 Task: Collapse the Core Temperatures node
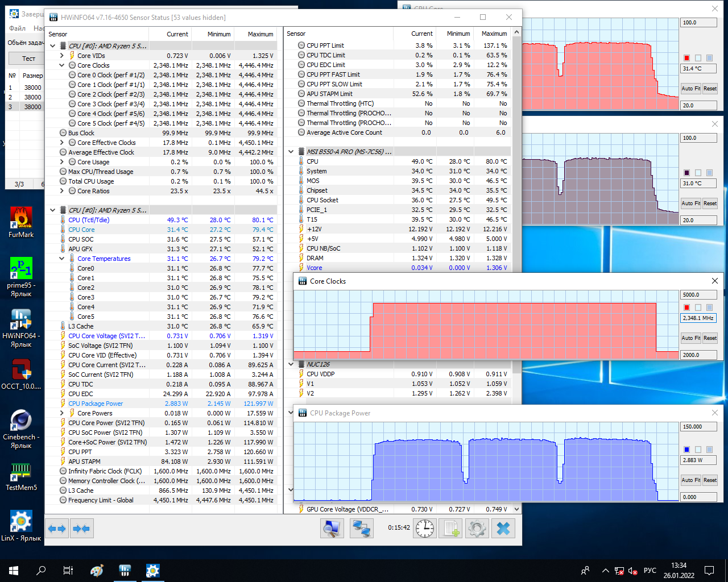click(62, 259)
